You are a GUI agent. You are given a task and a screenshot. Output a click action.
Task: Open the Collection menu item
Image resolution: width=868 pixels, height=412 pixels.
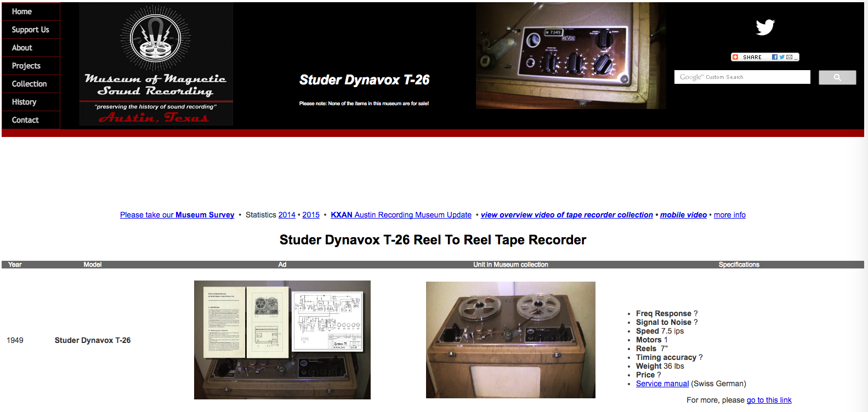(x=31, y=84)
